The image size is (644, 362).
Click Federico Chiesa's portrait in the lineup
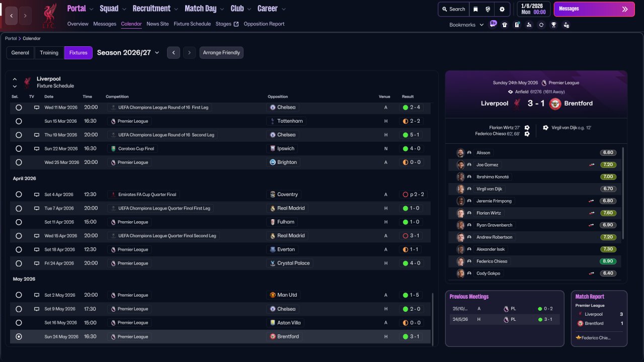pyautogui.click(x=460, y=261)
